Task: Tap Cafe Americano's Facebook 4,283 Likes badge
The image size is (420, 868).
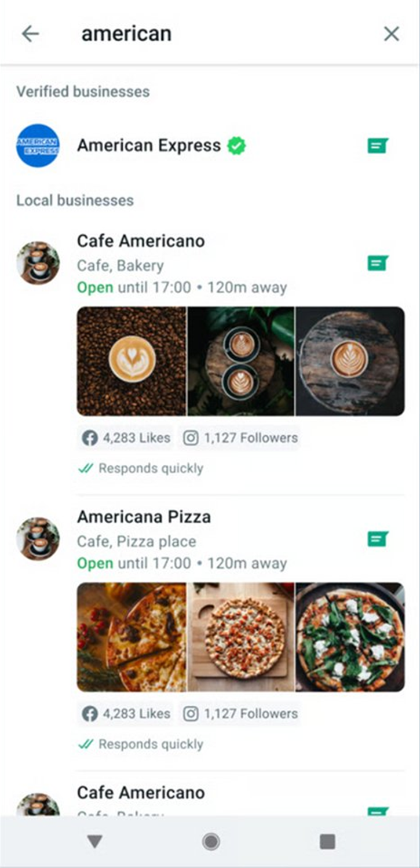Action: [126, 438]
